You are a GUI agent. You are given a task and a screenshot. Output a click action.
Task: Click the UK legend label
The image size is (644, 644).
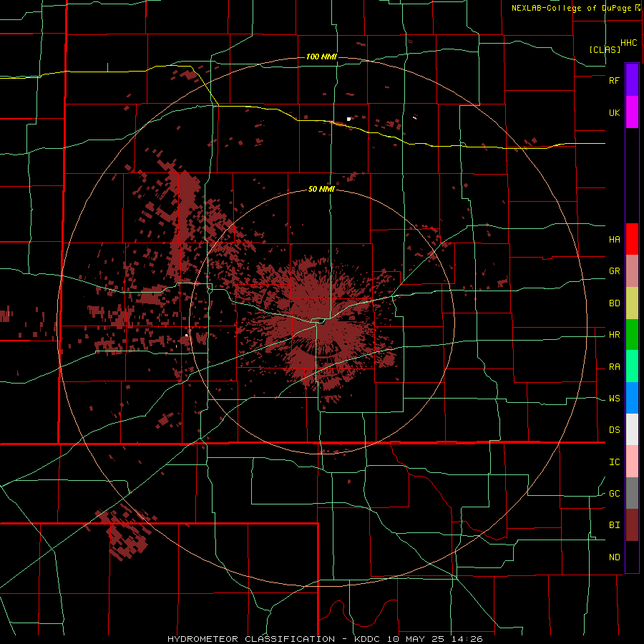pos(614,112)
